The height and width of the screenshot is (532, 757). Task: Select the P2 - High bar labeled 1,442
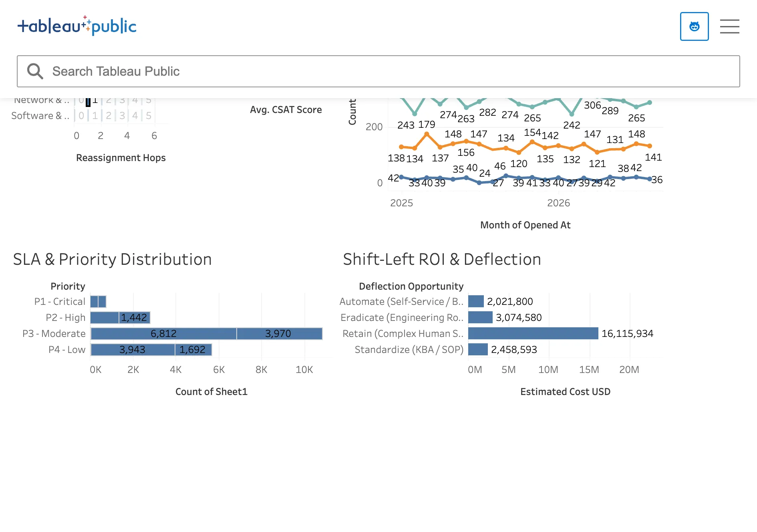click(135, 318)
